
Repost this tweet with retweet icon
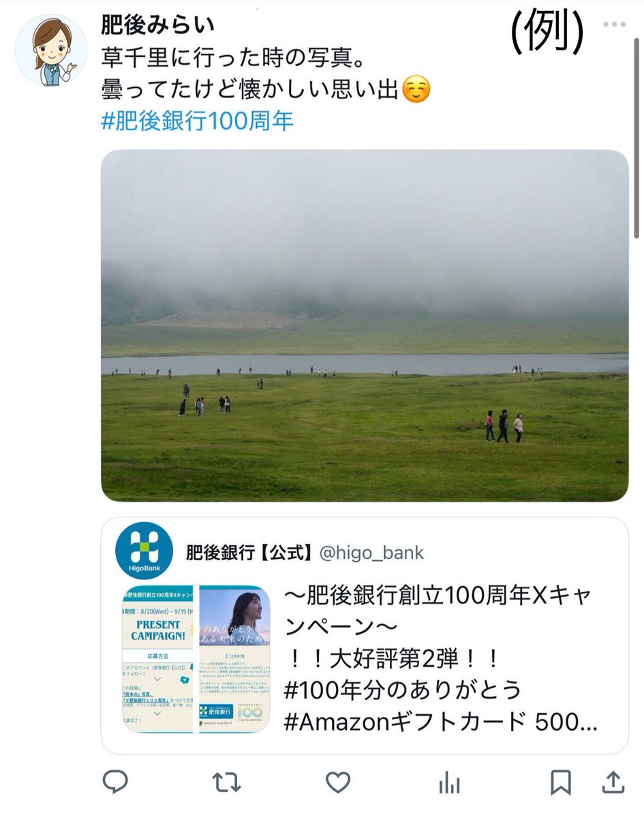(226, 783)
